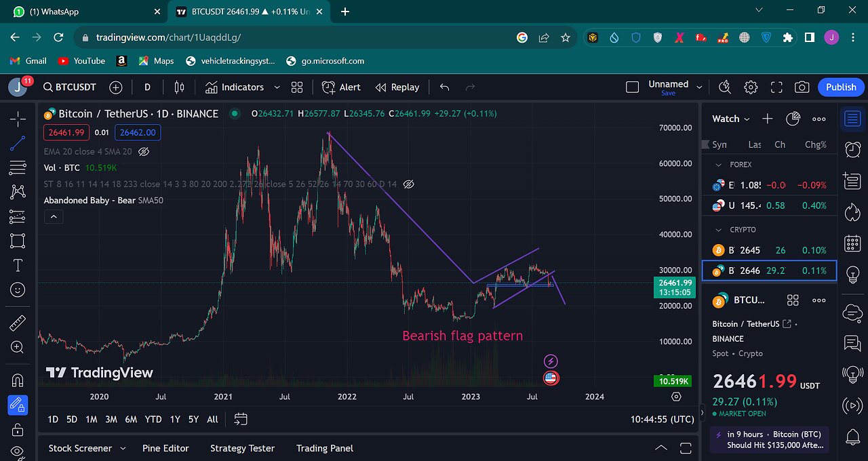Collapse the CRYPTO watchlist section
The height and width of the screenshot is (461, 868).
pos(719,230)
